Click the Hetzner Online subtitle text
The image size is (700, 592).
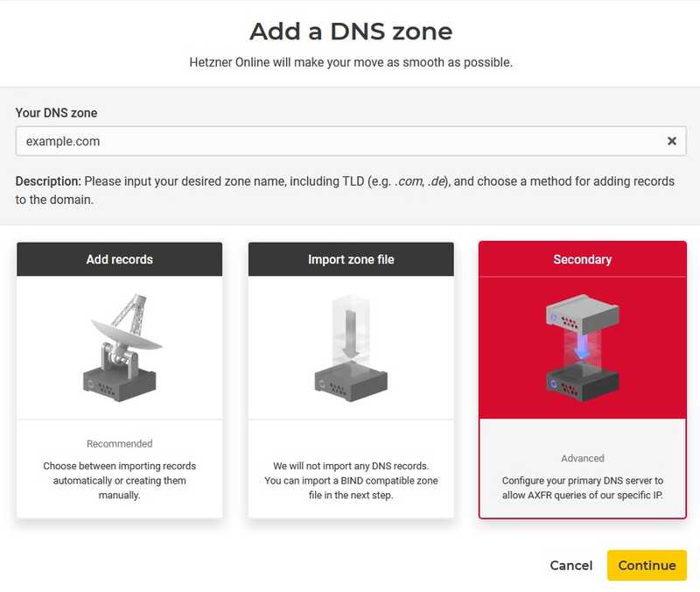(351, 62)
